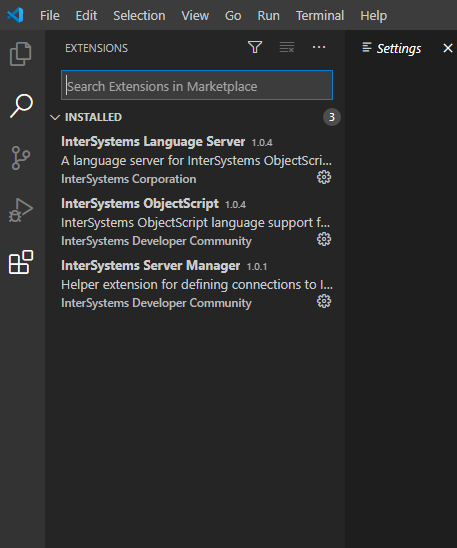The height and width of the screenshot is (548, 457).
Task: Open the Source Control view
Action: coord(21,158)
